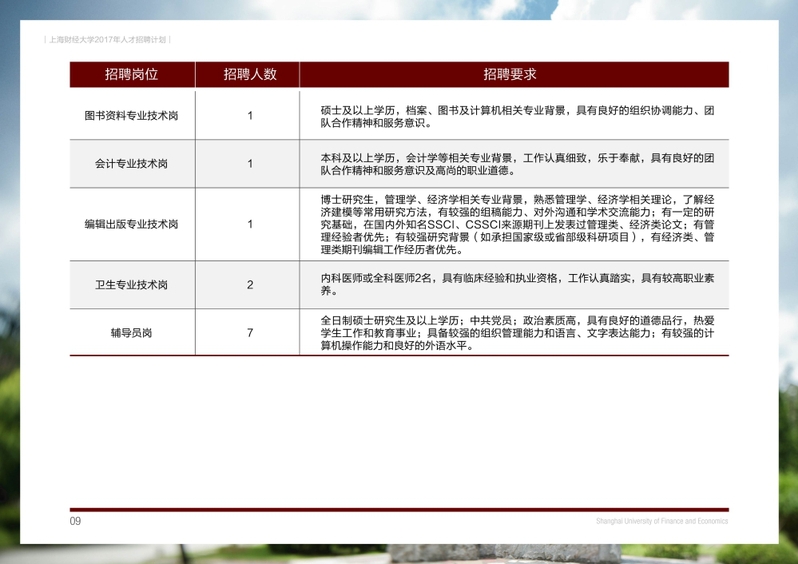Select the 辅导员岗 position cell
Image resolution: width=798 pixels, height=564 pixels.
[x=131, y=332]
